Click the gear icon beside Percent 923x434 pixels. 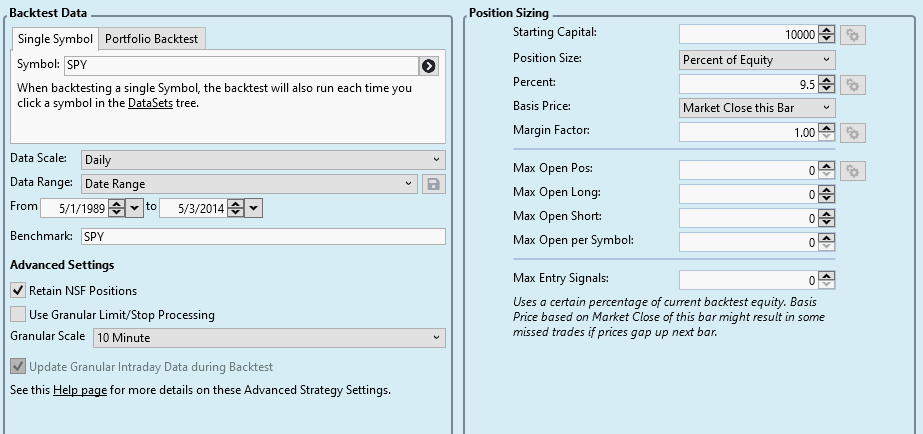point(853,84)
